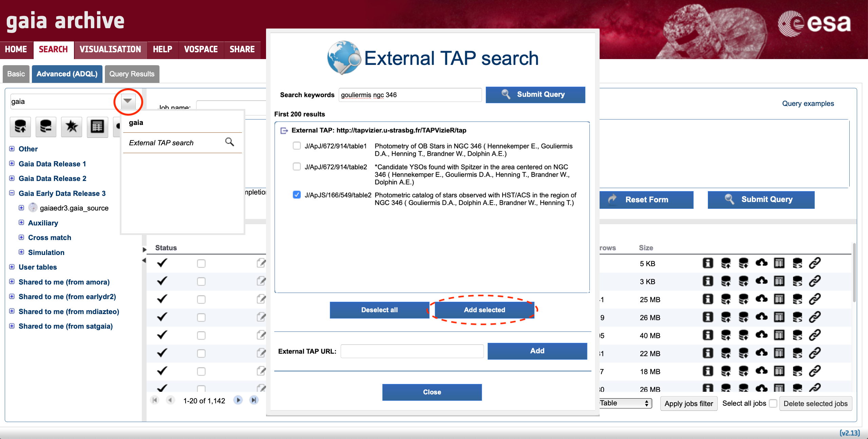Click cloud upload icon in 5 KB row

coord(761,263)
